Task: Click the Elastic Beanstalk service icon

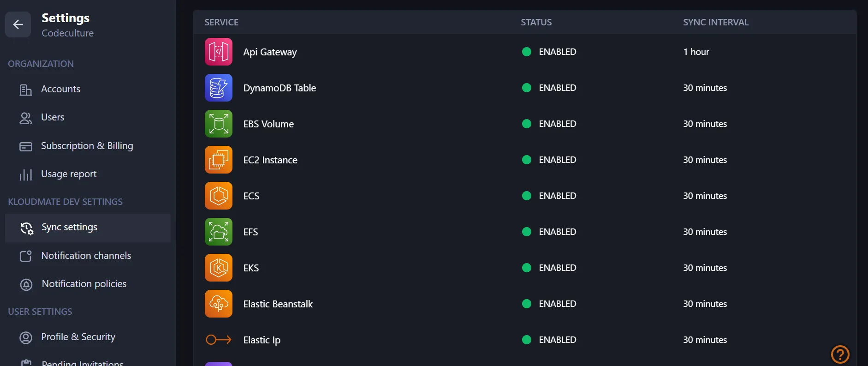Action: point(219,304)
